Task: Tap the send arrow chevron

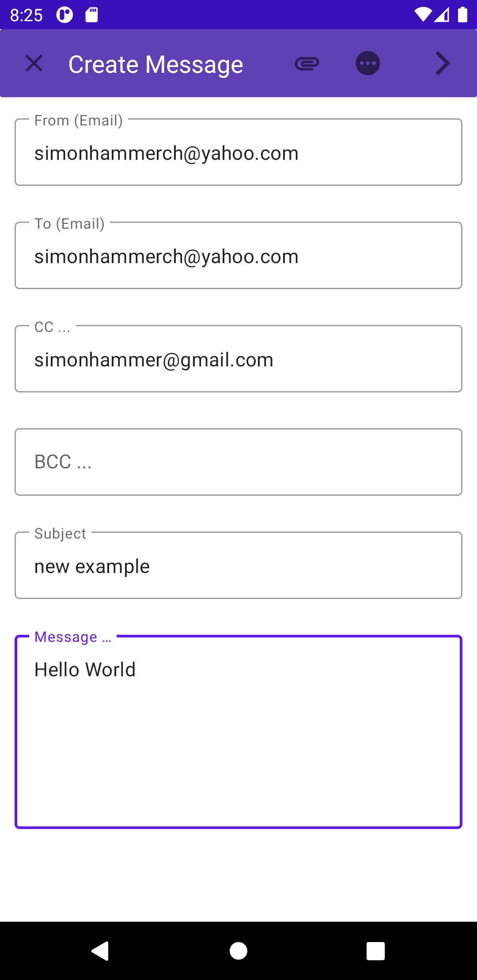Action: pyautogui.click(x=442, y=64)
